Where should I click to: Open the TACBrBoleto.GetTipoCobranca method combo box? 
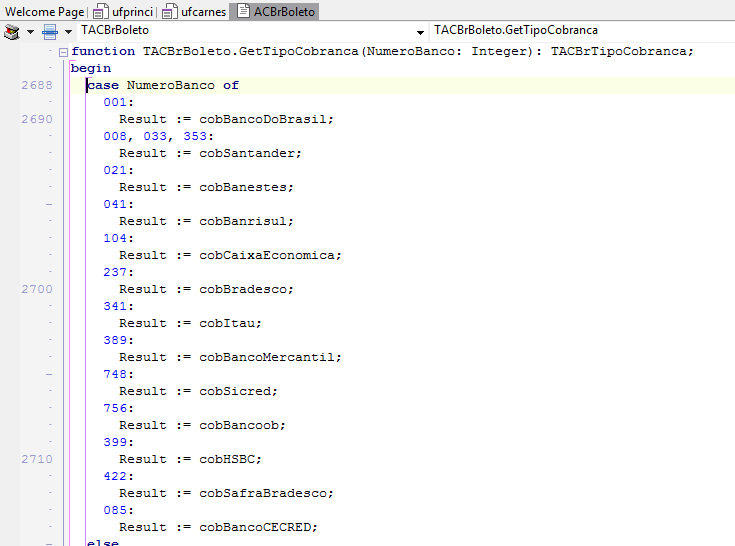click(x=583, y=31)
